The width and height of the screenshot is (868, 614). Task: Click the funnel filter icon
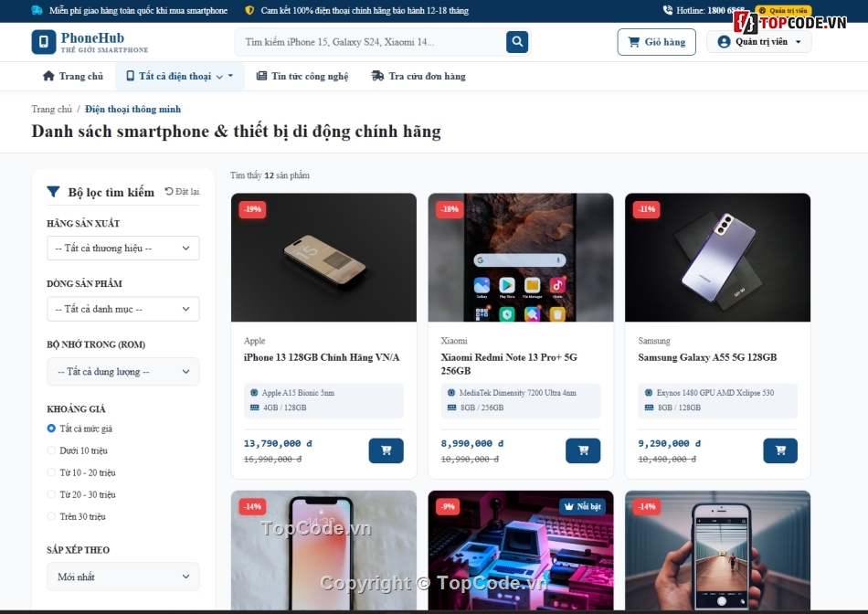click(x=53, y=192)
